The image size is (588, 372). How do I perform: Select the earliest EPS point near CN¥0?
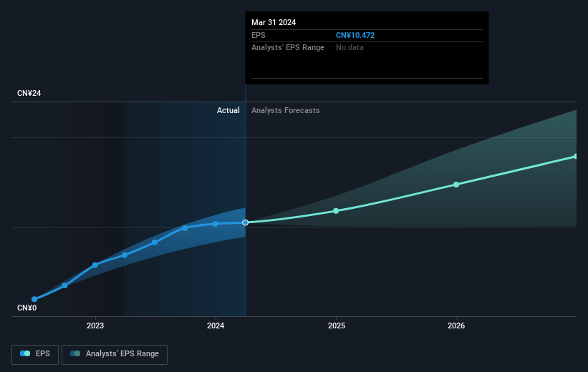[34, 299]
